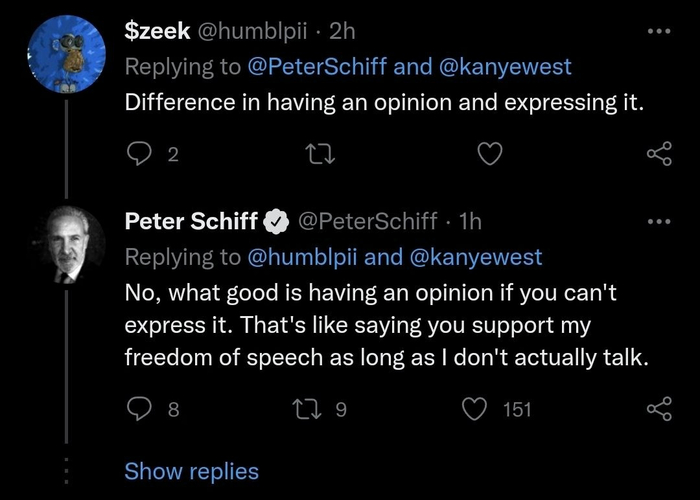
Task: Share Peter Schiff's tweet
Action: 658,409
